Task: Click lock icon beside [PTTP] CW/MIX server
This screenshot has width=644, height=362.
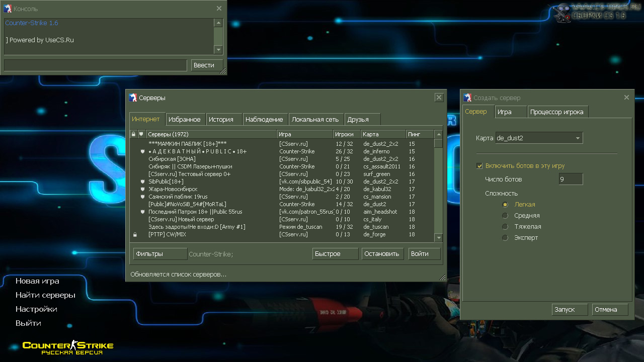Action: 134,235
